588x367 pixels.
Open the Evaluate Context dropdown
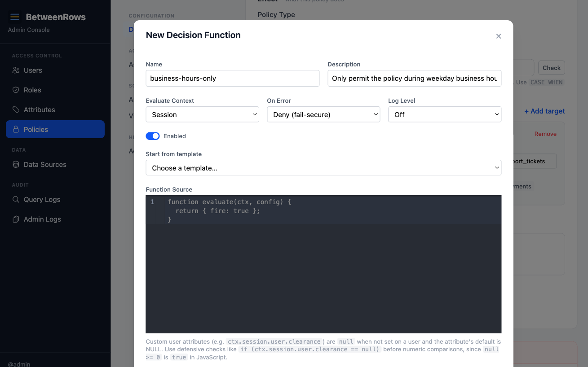click(x=202, y=114)
